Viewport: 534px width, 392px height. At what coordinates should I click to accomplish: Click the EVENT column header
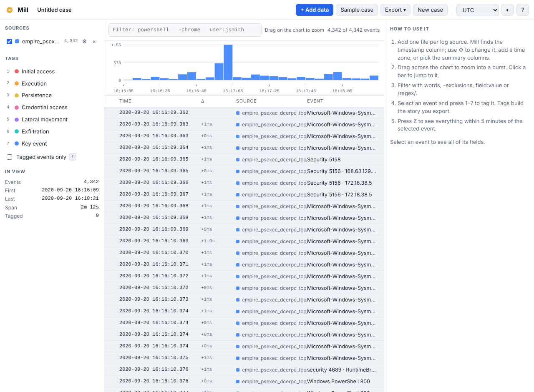pyautogui.click(x=315, y=101)
